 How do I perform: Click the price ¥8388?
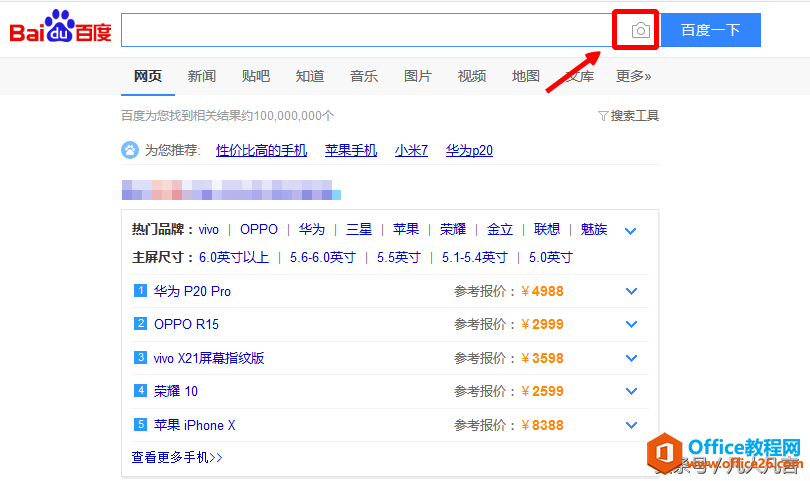coord(542,426)
